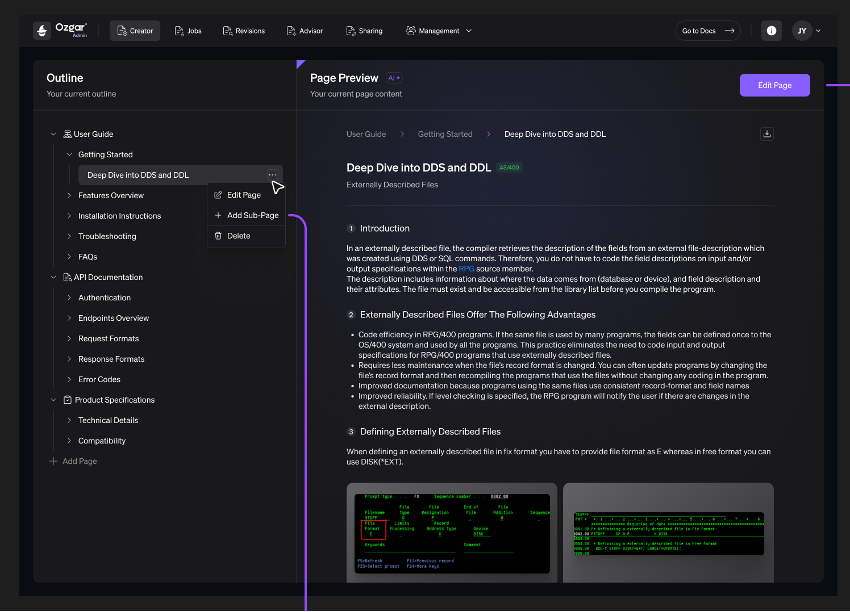850x612 pixels.
Task: Click the API Documentation file icon
Action: (x=67, y=277)
